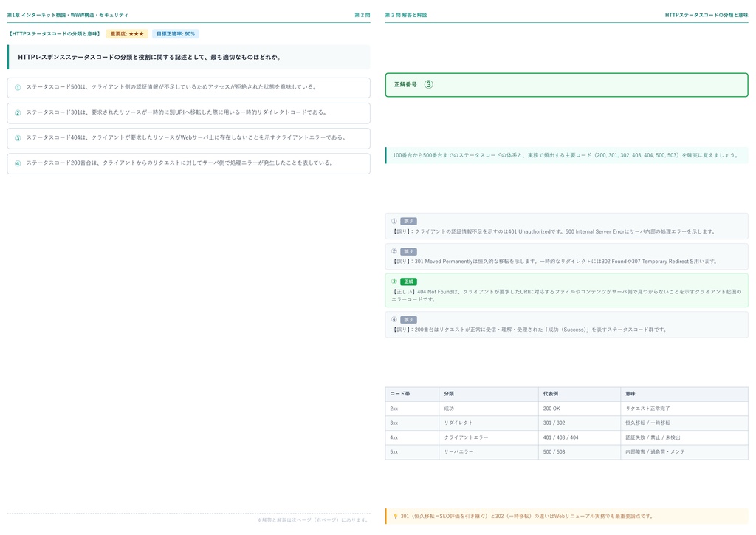The image size is (756, 535).
Task: Select answer option ② about status code 301
Action: coord(188,113)
